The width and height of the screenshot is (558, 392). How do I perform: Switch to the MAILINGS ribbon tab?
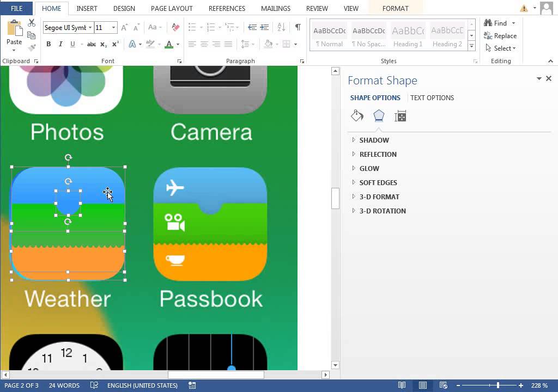pyautogui.click(x=275, y=8)
